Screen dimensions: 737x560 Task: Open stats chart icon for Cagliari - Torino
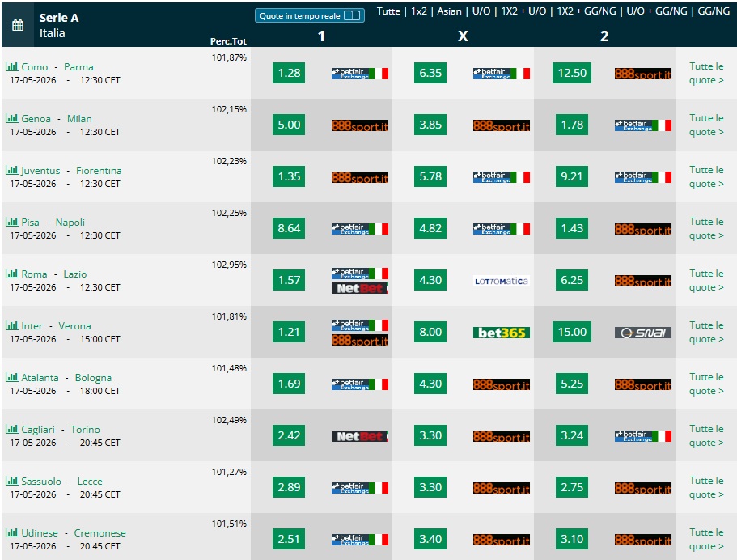pos(12,428)
